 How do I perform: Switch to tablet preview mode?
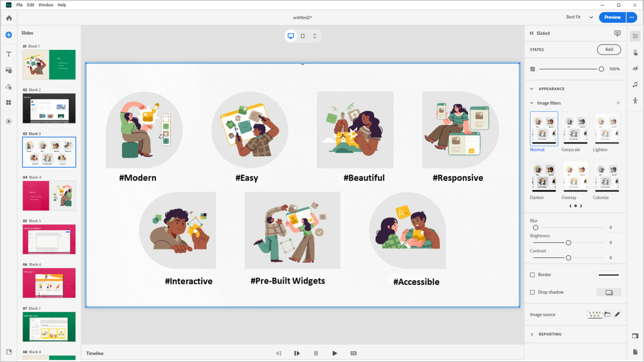click(x=303, y=36)
